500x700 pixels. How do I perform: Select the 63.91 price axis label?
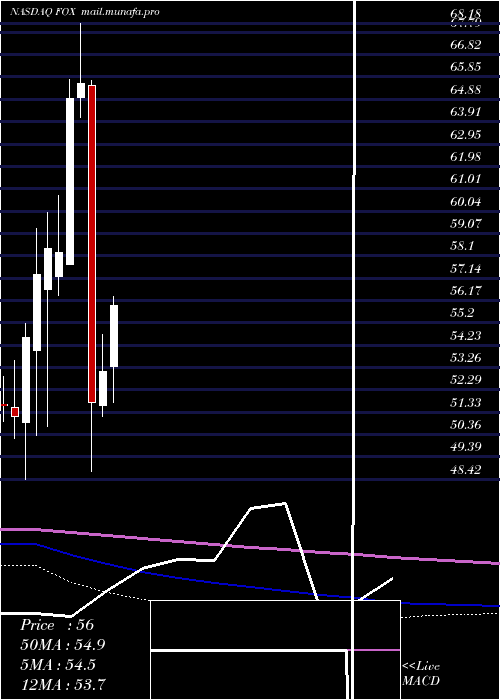(x=466, y=112)
